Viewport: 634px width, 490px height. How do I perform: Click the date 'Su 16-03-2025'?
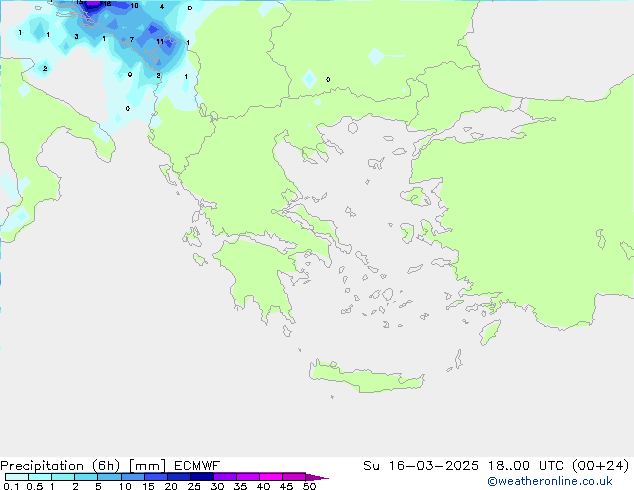click(421, 466)
